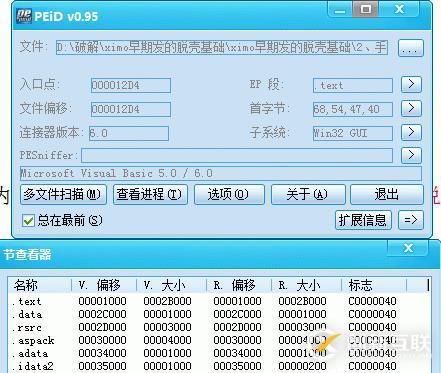
Task: Expand first bytes details arrow beside 68,54,47,40
Action: click(411, 108)
